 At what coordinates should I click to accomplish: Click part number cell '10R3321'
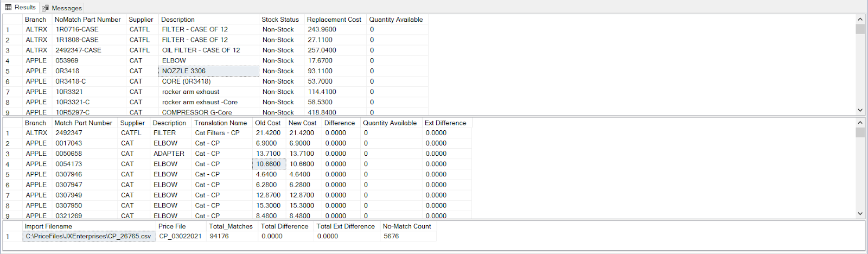pos(90,92)
